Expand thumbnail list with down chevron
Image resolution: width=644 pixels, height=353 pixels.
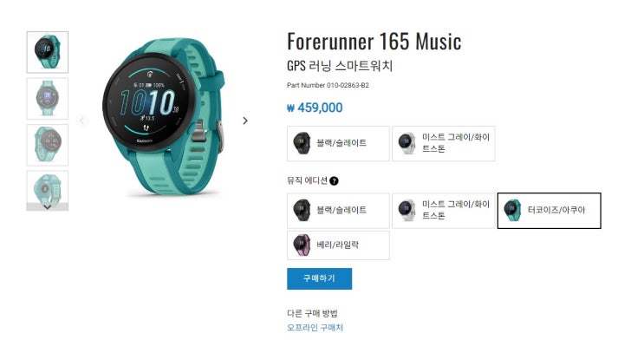[47, 206]
